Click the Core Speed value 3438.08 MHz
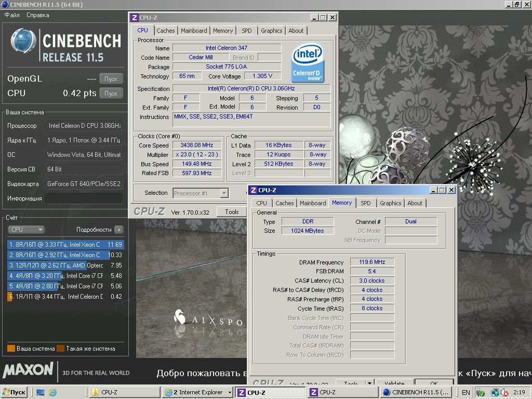The height and width of the screenshot is (399, 532). coord(197,145)
